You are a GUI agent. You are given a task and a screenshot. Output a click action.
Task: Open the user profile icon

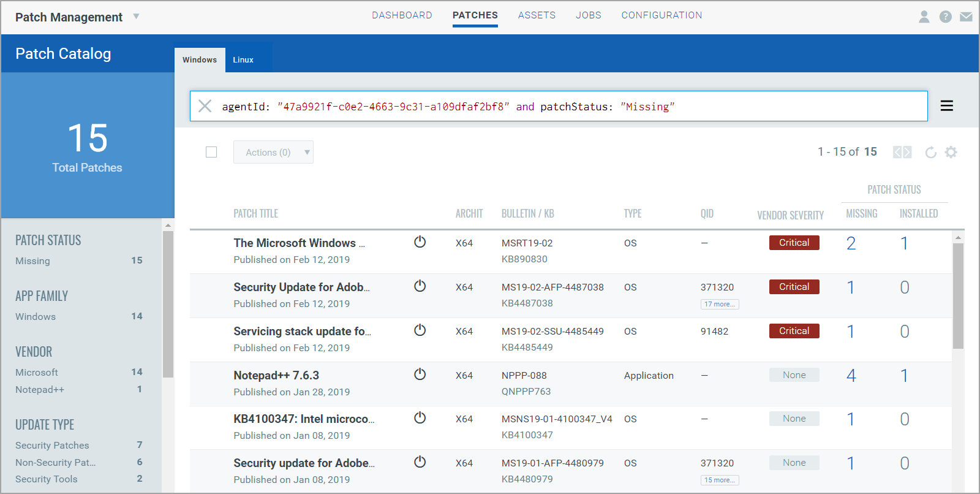[924, 17]
